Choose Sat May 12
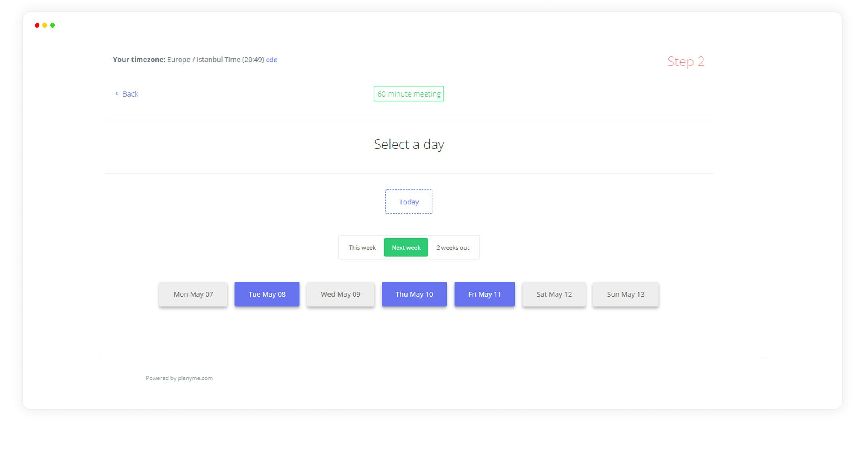 point(554,294)
